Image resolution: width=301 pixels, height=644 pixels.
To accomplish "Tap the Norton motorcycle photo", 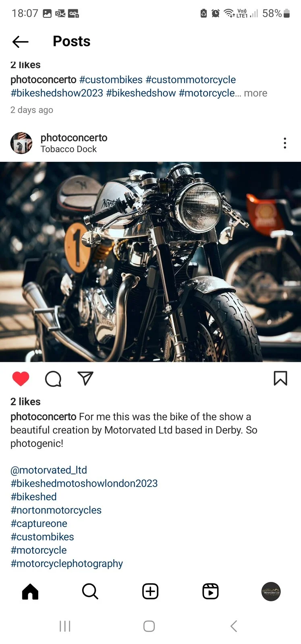I will (150, 262).
